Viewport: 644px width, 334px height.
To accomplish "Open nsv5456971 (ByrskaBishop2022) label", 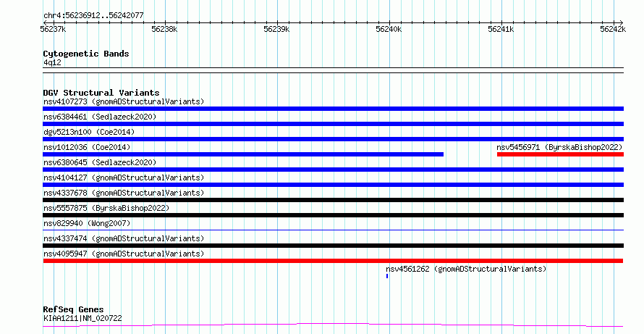I will (x=559, y=147).
